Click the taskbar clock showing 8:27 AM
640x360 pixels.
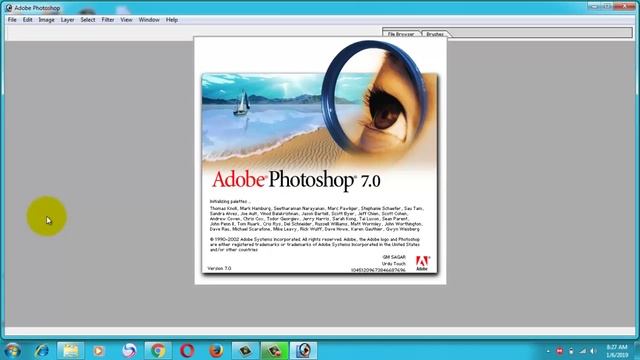click(x=617, y=351)
